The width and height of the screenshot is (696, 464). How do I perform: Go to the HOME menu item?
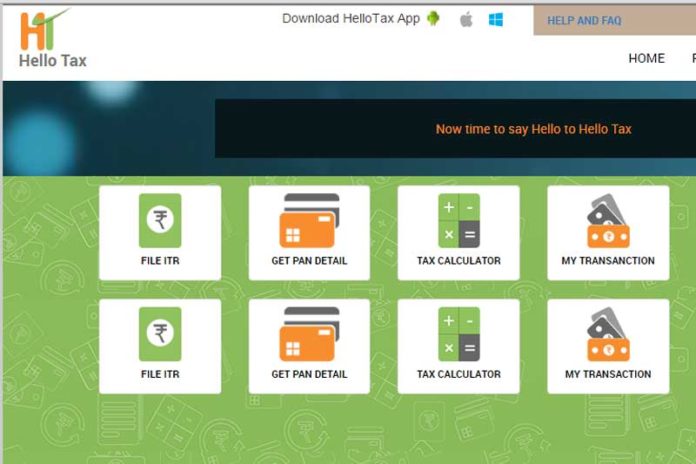click(646, 58)
